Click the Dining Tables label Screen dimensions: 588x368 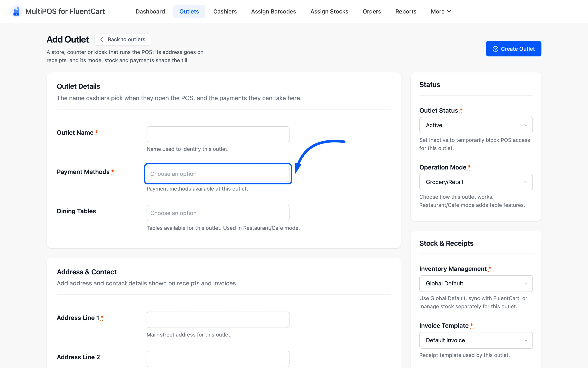(x=76, y=211)
